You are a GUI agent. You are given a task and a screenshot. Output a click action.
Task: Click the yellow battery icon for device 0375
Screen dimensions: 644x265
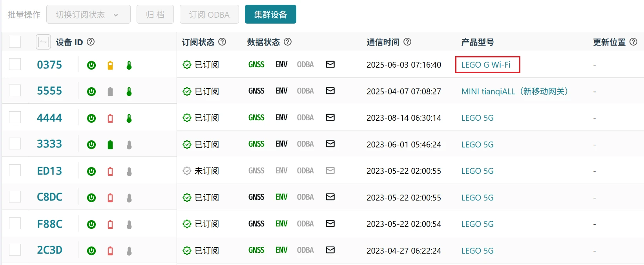pyautogui.click(x=110, y=65)
